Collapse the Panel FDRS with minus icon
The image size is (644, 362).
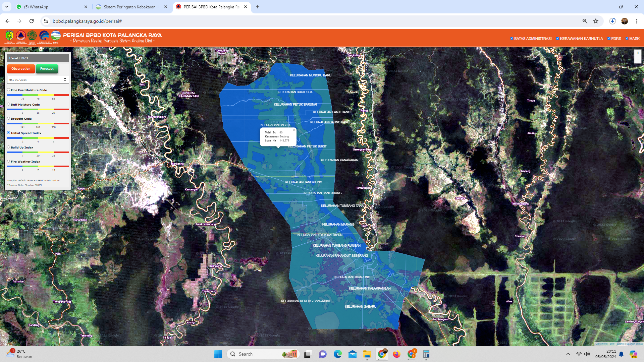point(66,58)
